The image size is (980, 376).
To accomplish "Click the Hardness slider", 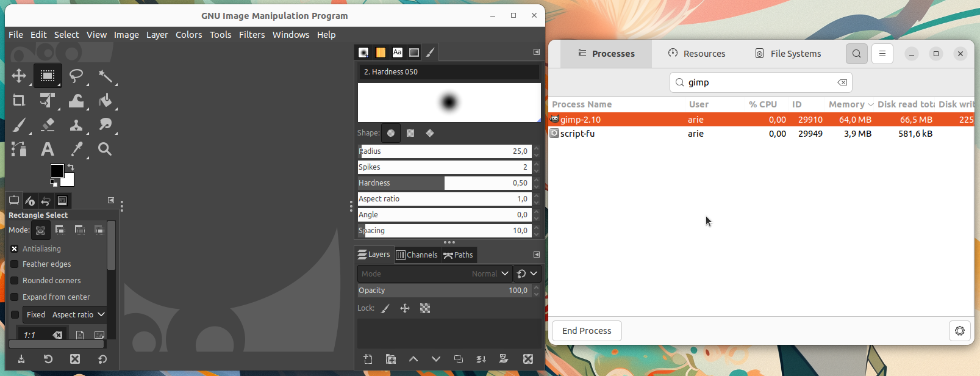I will pyautogui.click(x=445, y=183).
